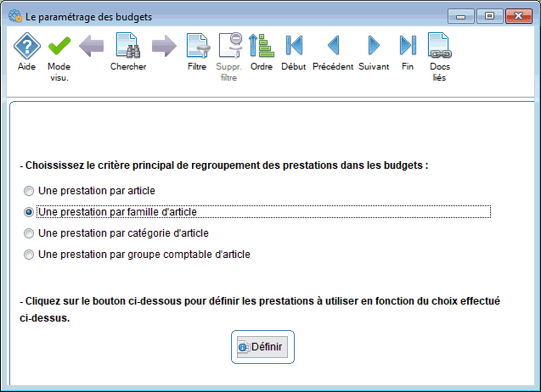
Task: Select Une prestation par article
Action: 89,191
